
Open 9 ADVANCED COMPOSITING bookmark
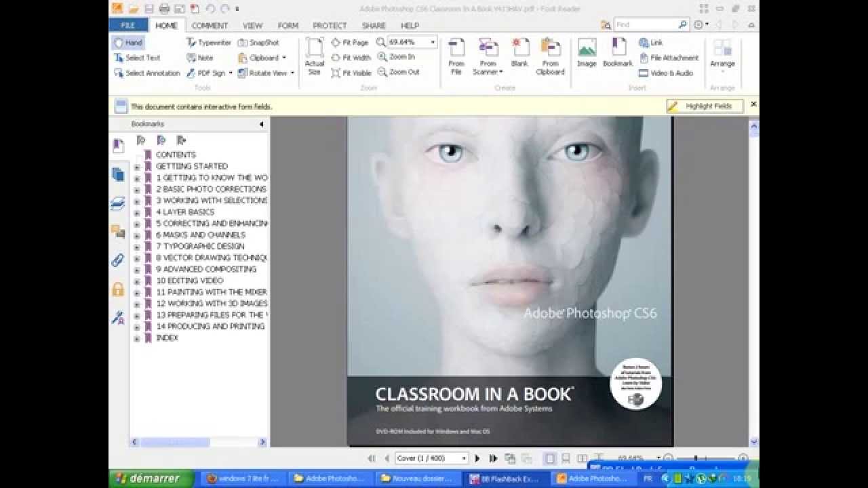[x=206, y=269]
